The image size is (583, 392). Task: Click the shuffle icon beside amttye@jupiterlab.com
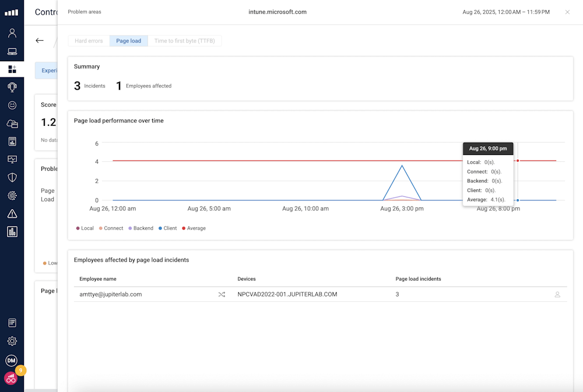[222, 295]
